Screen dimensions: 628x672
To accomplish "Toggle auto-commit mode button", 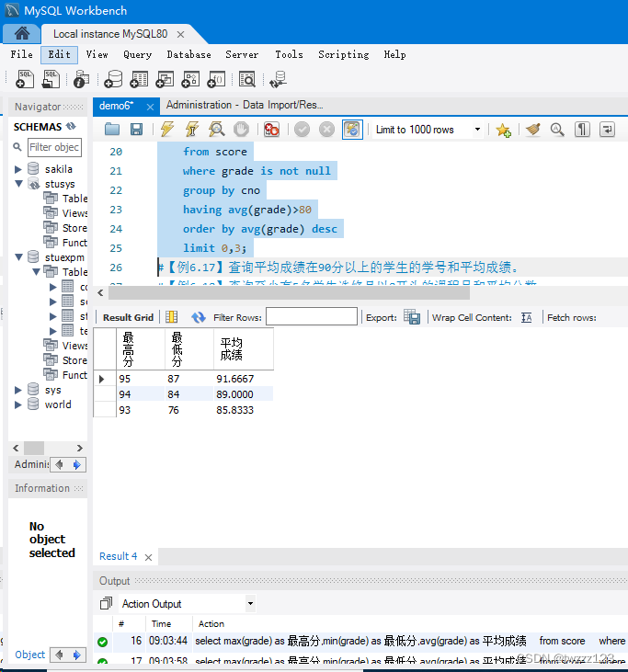I will [x=352, y=129].
